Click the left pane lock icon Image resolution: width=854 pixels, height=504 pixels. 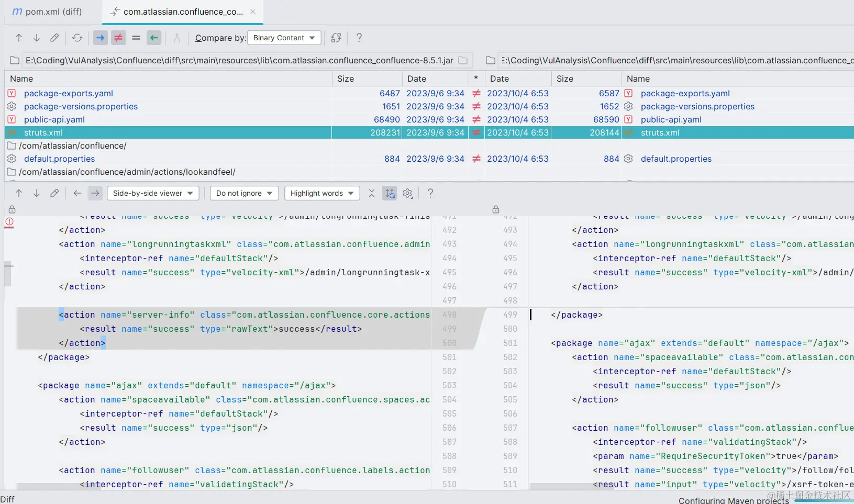point(12,209)
